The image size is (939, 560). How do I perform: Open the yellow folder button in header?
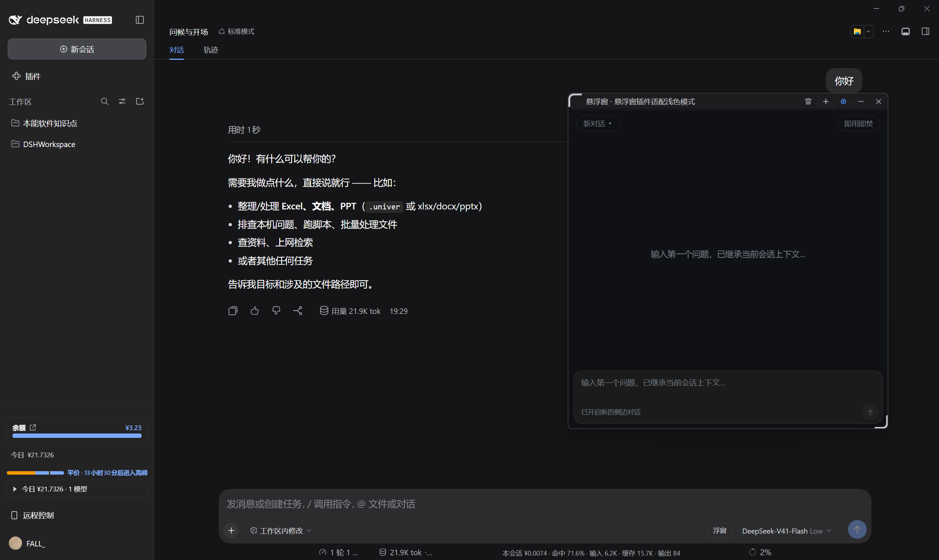point(857,32)
